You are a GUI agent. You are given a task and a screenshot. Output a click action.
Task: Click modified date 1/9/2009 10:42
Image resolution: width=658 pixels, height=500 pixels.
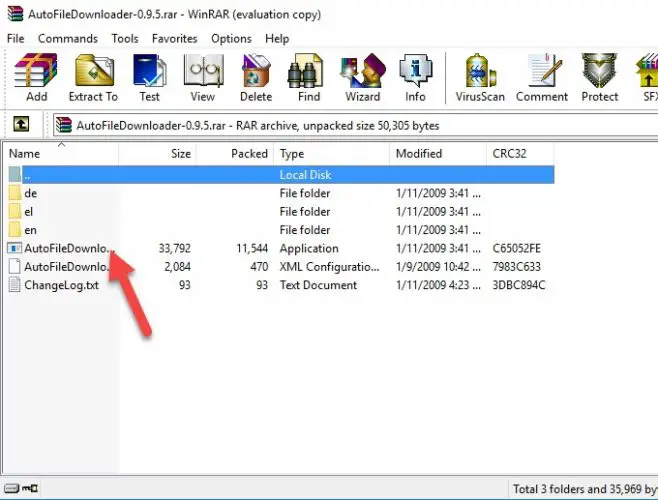coord(438,267)
